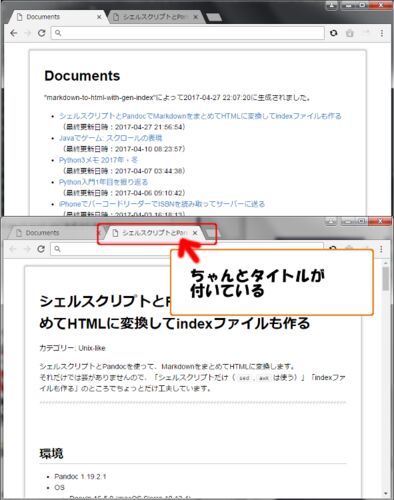Reload the Documents page in top browser

click(x=41, y=33)
